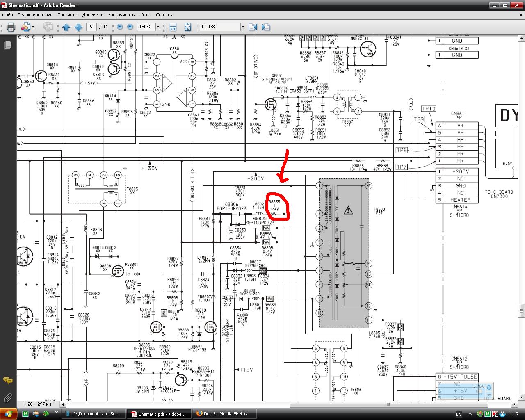
Task: Print the document with the printer icon
Action: coord(11,27)
